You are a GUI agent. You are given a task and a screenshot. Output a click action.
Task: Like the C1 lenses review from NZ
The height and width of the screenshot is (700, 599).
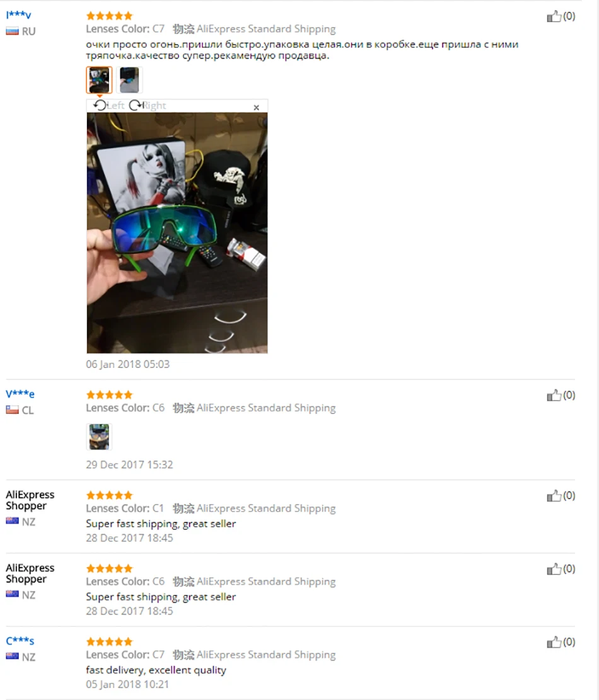(554, 496)
